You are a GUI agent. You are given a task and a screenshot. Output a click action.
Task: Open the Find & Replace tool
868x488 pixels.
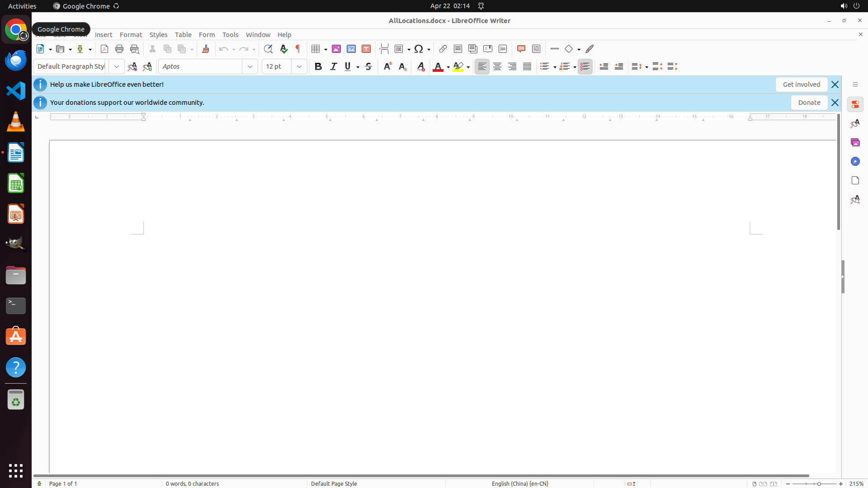tap(268, 49)
